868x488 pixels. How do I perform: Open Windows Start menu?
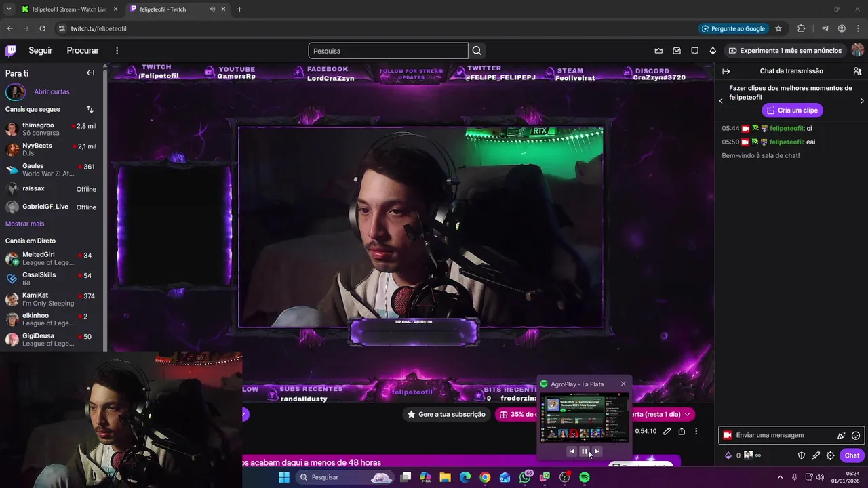click(x=284, y=477)
